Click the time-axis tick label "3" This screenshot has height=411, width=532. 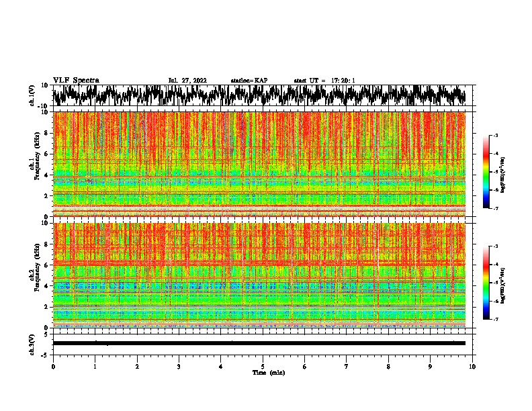click(179, 367)
